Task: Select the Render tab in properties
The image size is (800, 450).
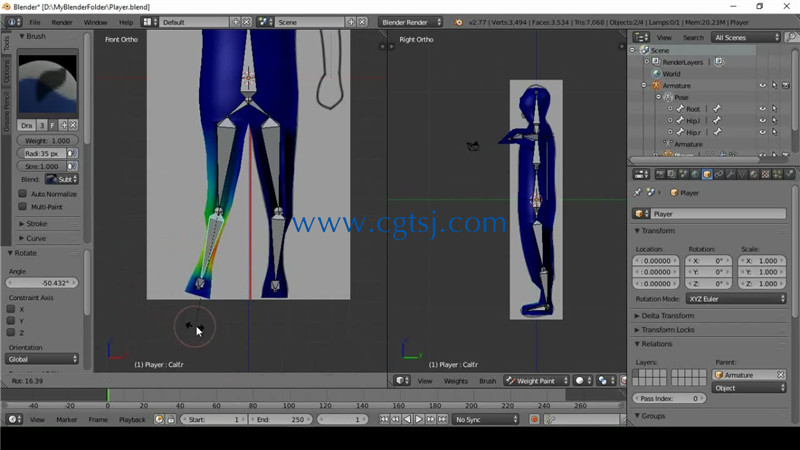Action: pyautogui.click(x=660, y=174)
